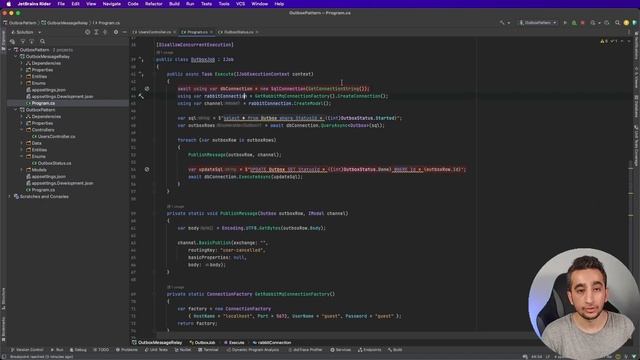Open Version Control tool window
Screen dimensions: 640x360
click(27, 350)
